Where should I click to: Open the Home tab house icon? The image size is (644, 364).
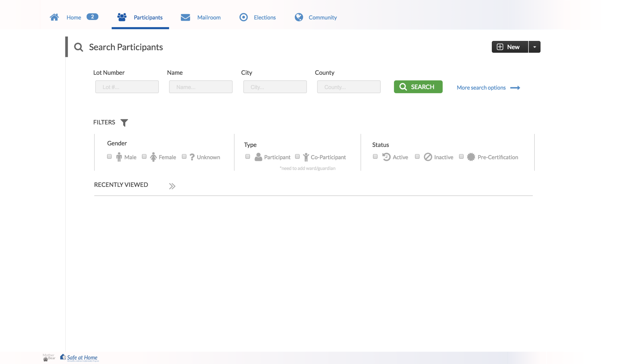coord(54,17)
